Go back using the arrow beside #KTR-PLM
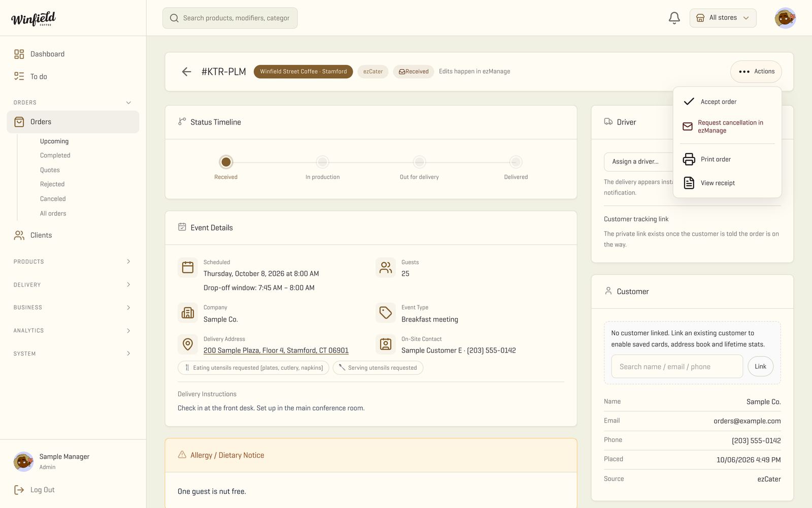 click(186, 72)
